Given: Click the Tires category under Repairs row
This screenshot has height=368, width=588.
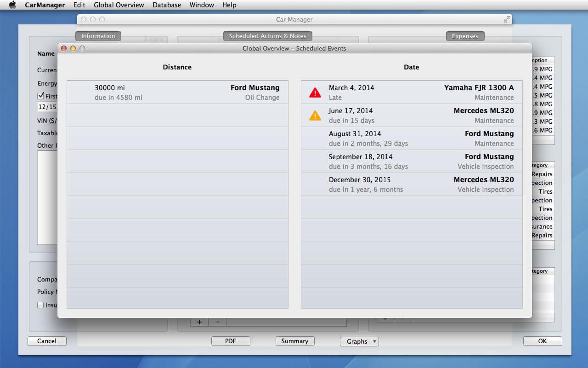Looking at the screenshot, I should (545, 191).
